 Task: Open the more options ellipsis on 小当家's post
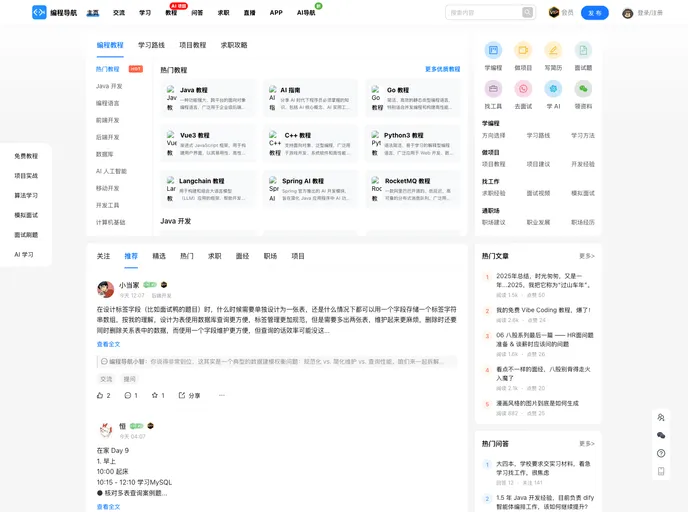[222, 395]
